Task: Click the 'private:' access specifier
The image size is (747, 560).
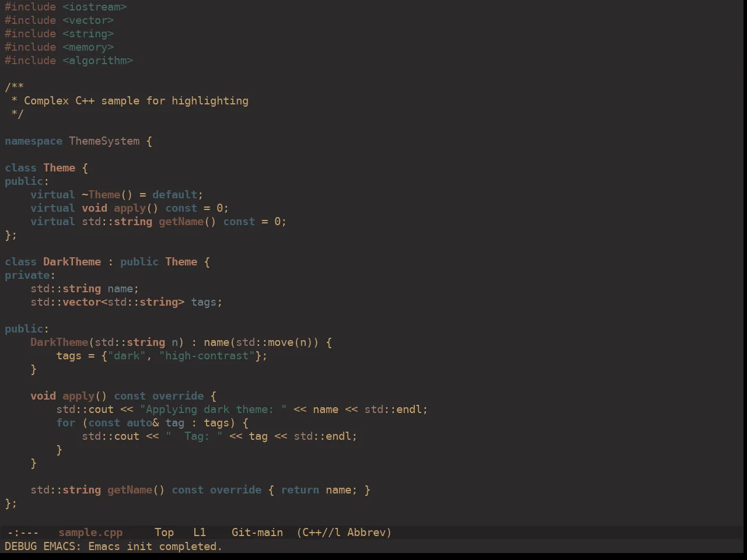Action: (30, 275)
